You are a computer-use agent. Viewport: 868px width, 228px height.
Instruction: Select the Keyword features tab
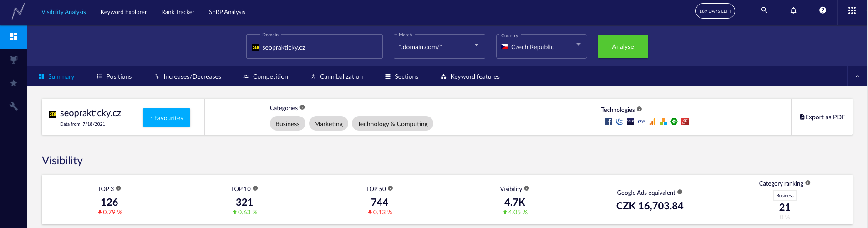[x=470, y=76]
